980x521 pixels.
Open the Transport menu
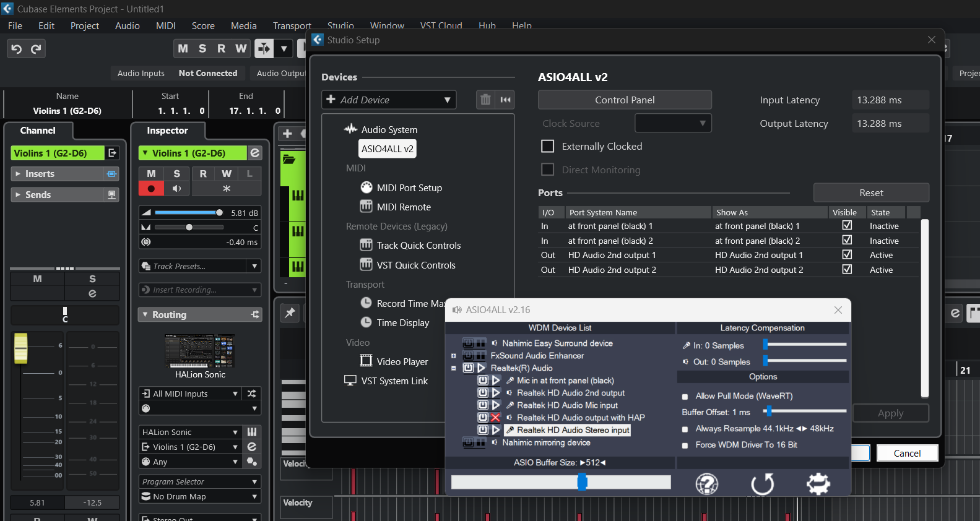pos(292,26)
